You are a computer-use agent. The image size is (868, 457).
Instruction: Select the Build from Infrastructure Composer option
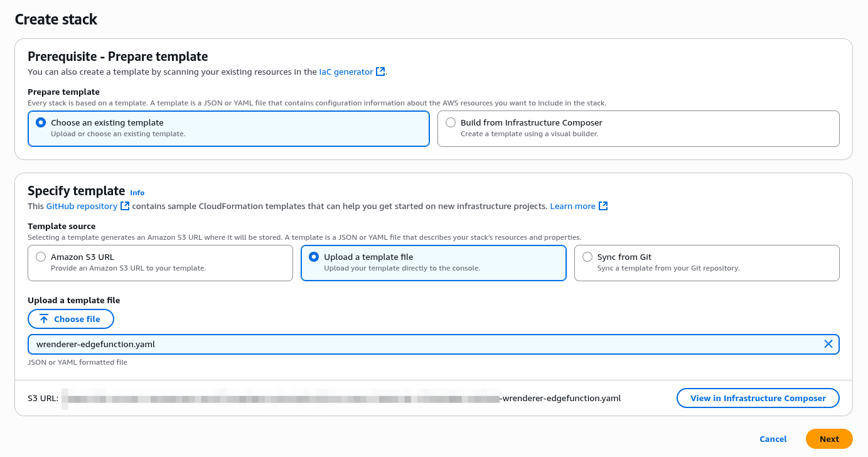[451, 122]
